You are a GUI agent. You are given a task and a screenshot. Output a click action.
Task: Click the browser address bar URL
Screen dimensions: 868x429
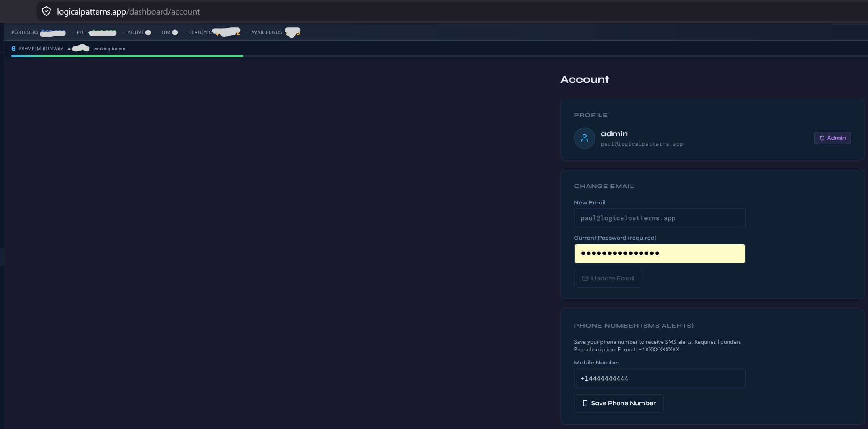pos(128,11)
